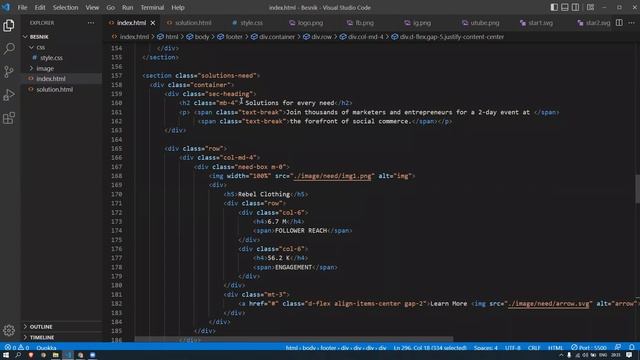
Task: Collapse the BESNIK root folder
Action: pyautogui.click(x=61, y=37)
